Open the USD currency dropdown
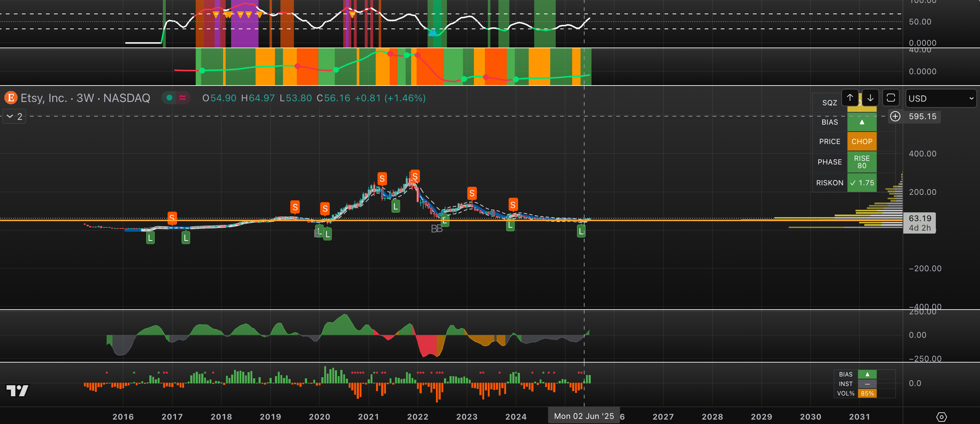This screenshot has width=980, height=424. [x=941, y=98]
